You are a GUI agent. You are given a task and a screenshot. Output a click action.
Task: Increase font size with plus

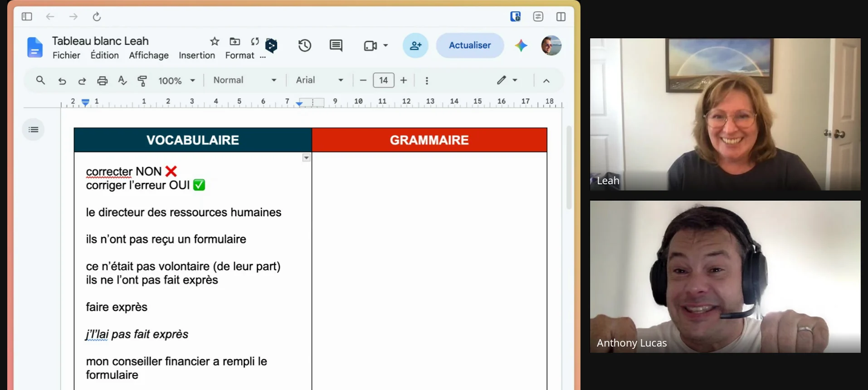point(404,80)
